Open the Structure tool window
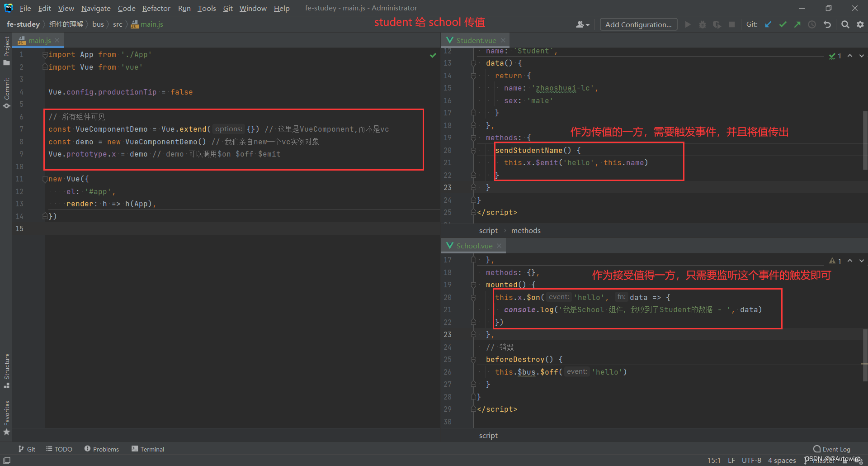Image resolution: width=868 pixels, height=466 pixels. [x=6, y=371]
